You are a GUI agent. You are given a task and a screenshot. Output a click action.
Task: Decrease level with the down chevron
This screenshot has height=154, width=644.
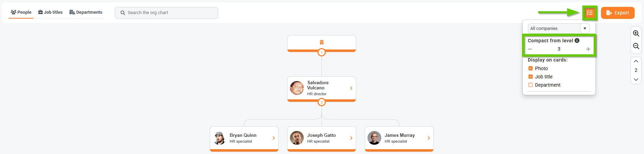click(x=636, y=79)
